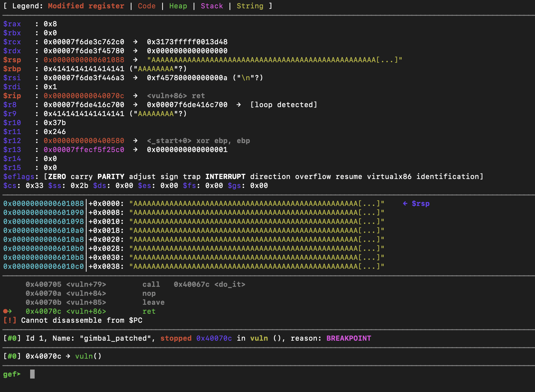This screenshot has height=392, width=535.
Task: Click stack address 0x00000000006010b0
Action: (x=44, y=249)
